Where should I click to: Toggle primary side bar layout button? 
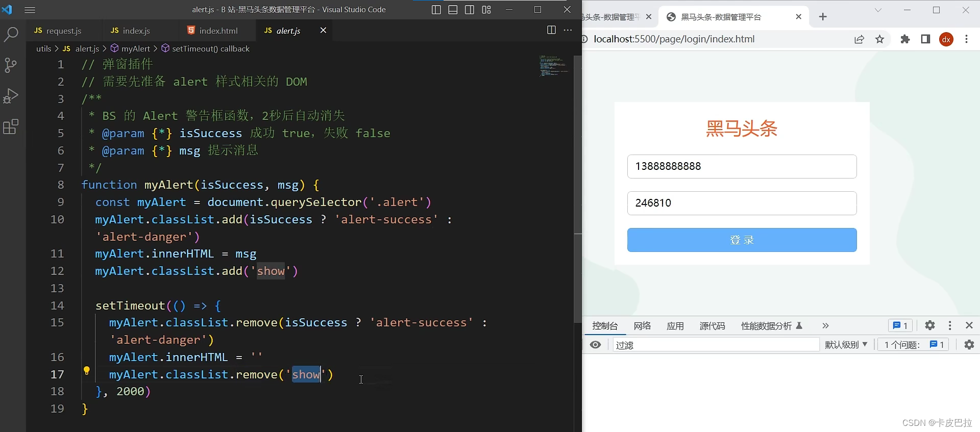436,10
